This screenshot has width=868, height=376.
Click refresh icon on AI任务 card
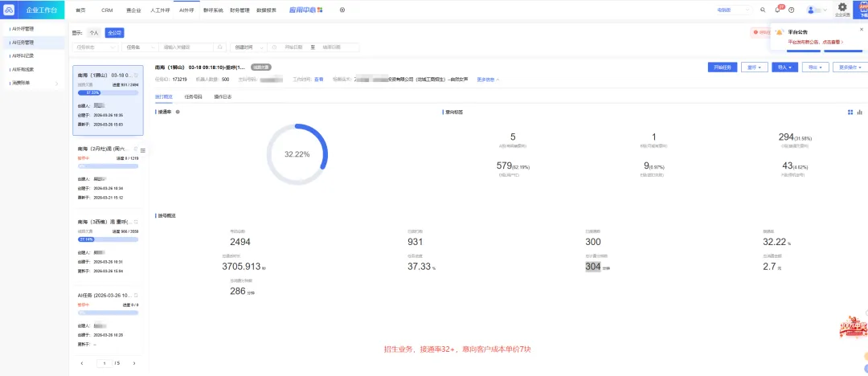136,296
